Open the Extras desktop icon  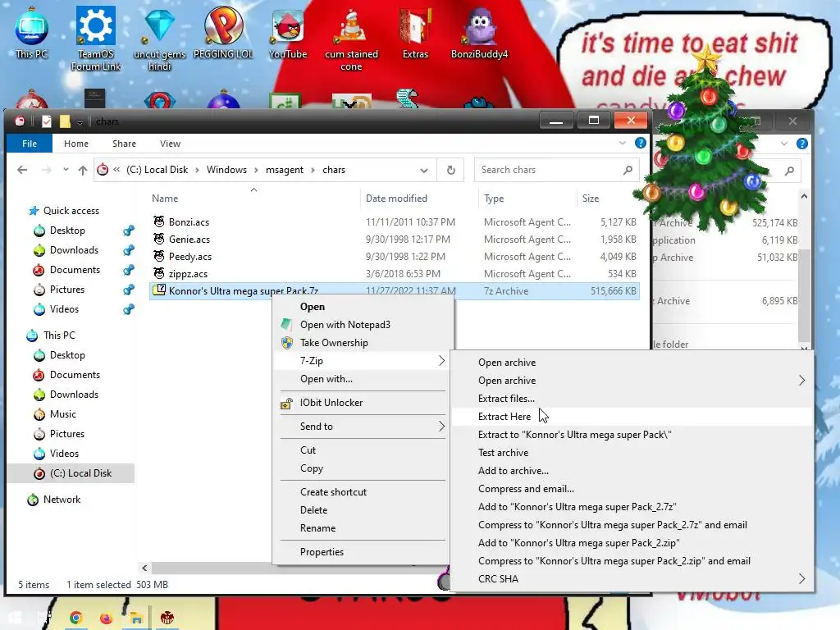click(x=415, y=31)
